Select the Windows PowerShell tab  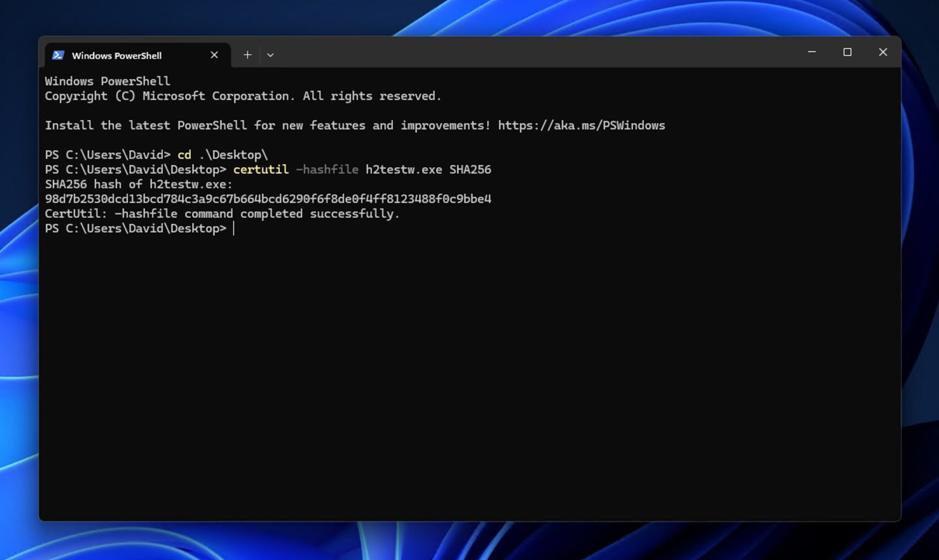[117, 55]
